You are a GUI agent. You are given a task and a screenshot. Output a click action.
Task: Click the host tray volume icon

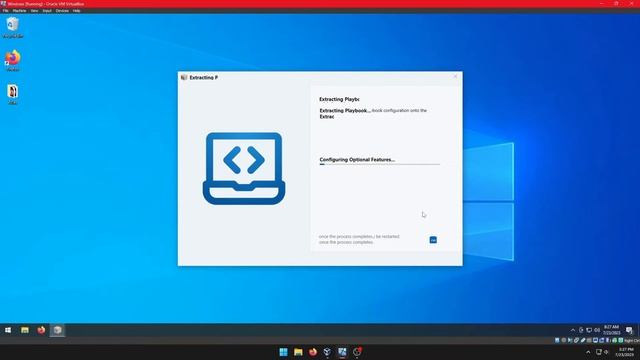pyautogui.click(x=606, y=352)
